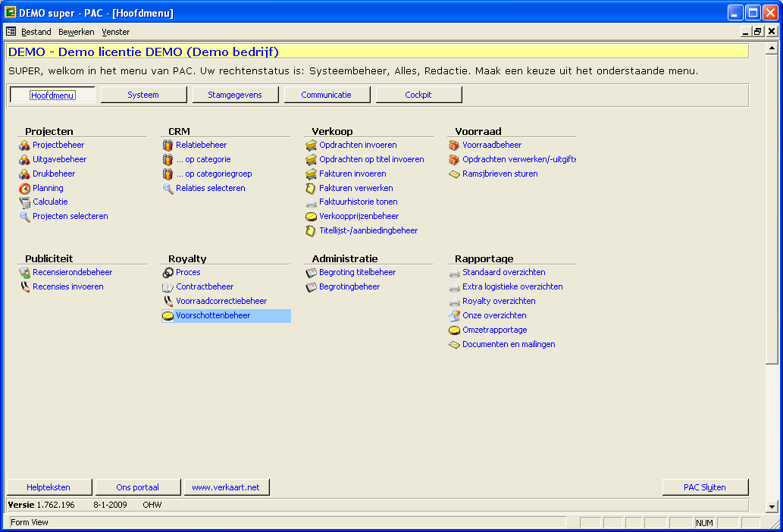Click the Documenten en mailingen envelope icon
This screenshot has height=532, width=783.
pos(454,345)
